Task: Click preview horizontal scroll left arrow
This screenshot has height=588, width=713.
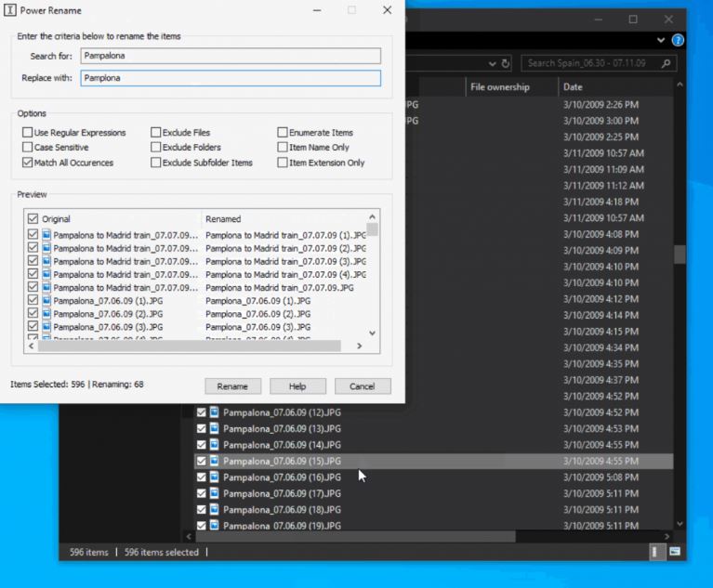Action: [31, 346]
